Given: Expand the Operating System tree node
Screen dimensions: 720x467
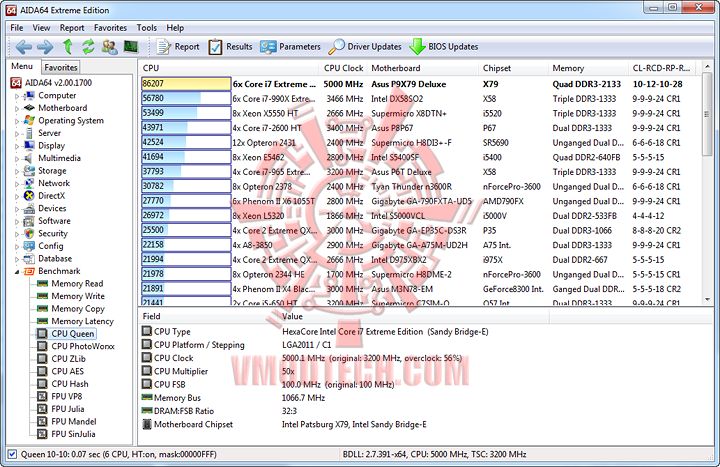Looking at the screenshot, I should click(17, 121).
